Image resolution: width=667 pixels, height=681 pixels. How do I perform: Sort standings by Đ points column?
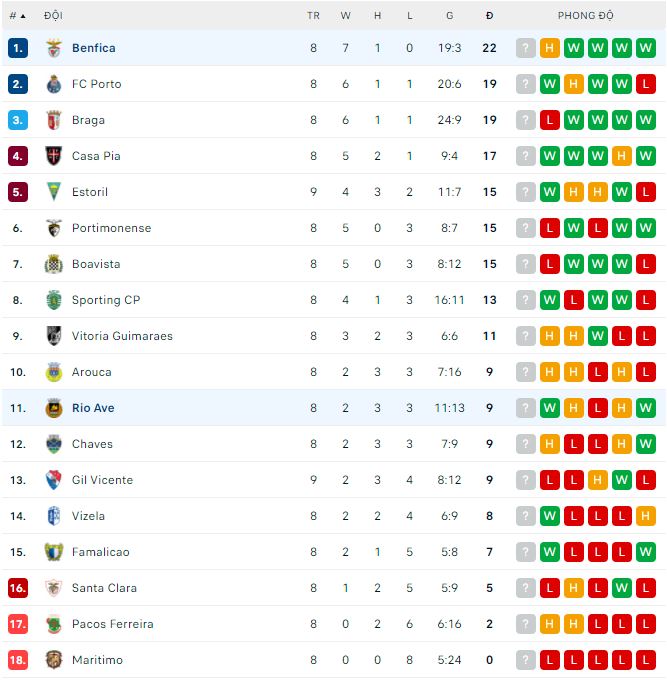click(x=489, y=16)
